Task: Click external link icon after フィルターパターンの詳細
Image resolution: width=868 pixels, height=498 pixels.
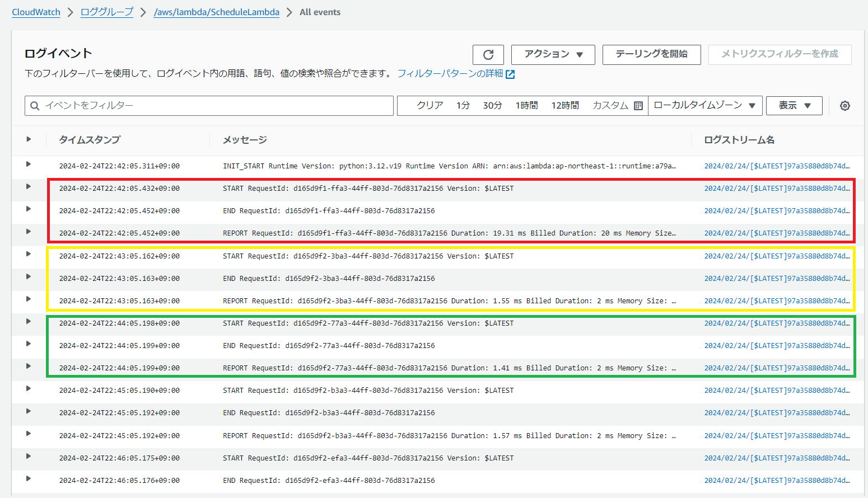Action: tap(510, 74)
